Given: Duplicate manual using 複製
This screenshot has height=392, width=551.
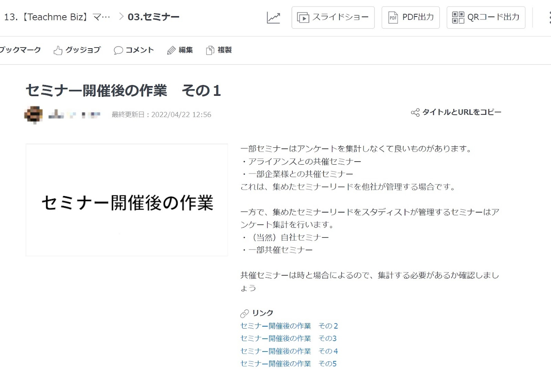Looking at the screenshot, I should pyautogui.click(x=225, y=50).
